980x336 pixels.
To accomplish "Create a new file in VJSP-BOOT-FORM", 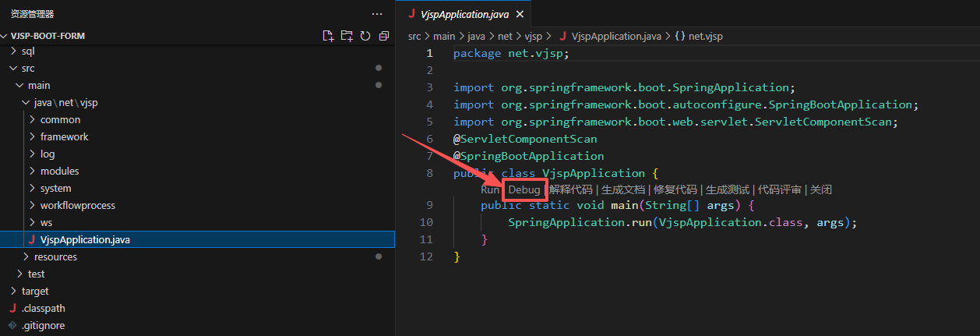I will [x=328, y=36].
